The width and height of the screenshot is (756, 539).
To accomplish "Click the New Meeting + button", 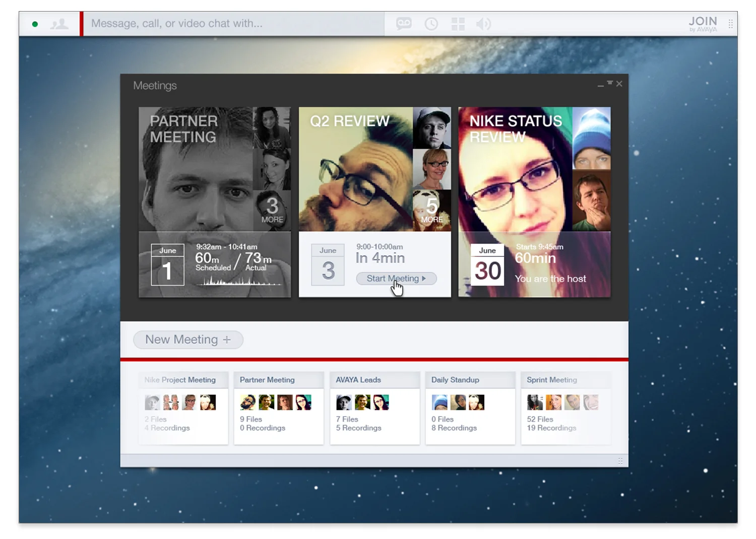I will click(x=188, y=340).
